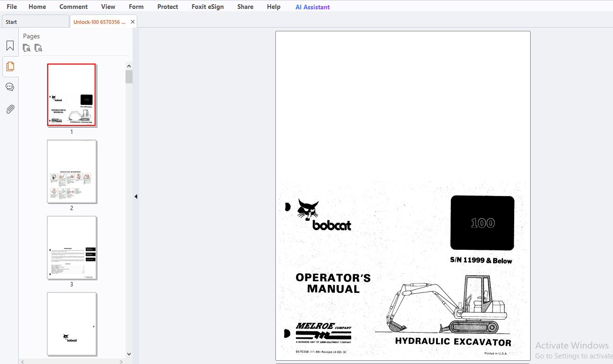Click the reduce page thumbnails icon
This screenshot has height=364, width=613.
pyautogui.click(x=38, y=48)
